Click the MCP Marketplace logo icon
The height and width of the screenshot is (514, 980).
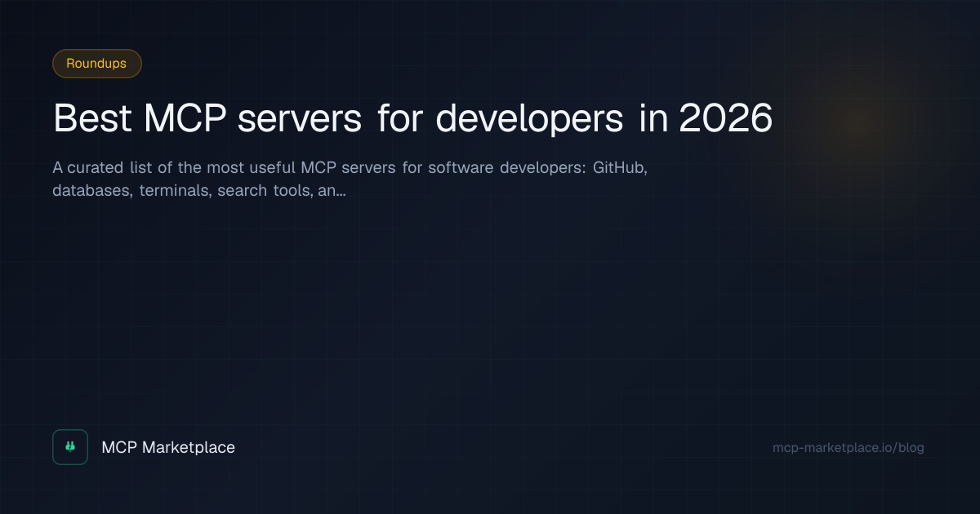pyautogui.click(x=70, y=447)
